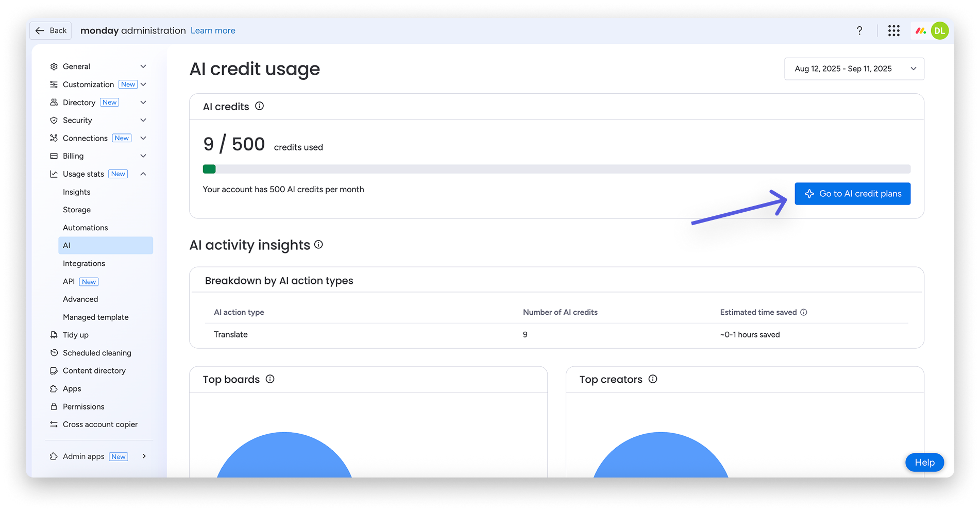Click the help question mark icon

[x=859, y=31]
